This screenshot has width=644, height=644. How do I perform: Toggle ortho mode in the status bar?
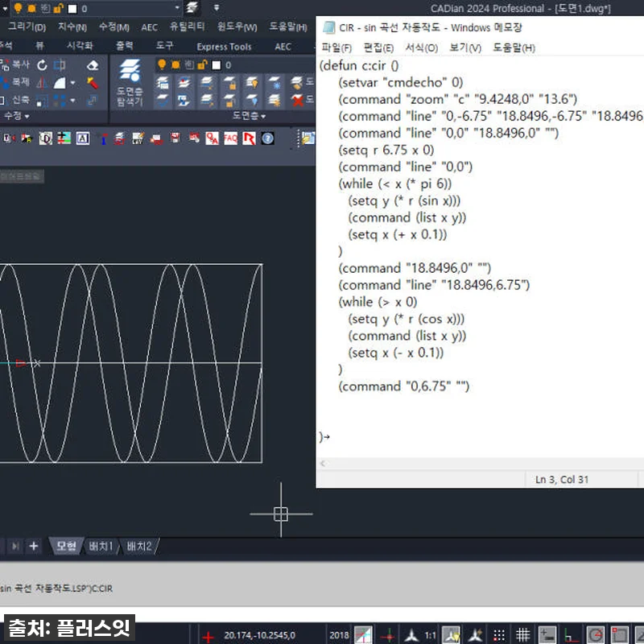tap(571, 635)
